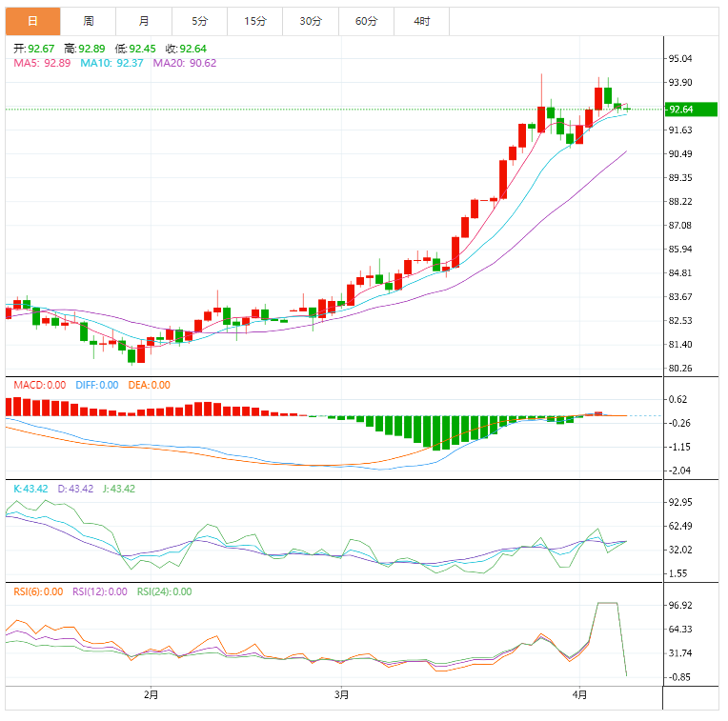Click the green 92.64 current price tag
Viewport: 728px width, 721px height.
coord(680,109)
